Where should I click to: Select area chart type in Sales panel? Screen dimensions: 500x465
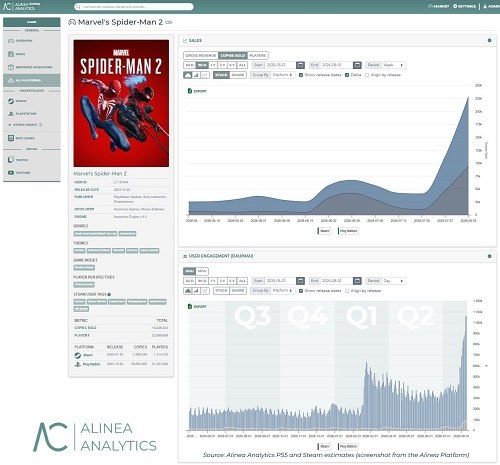(188, 75)
